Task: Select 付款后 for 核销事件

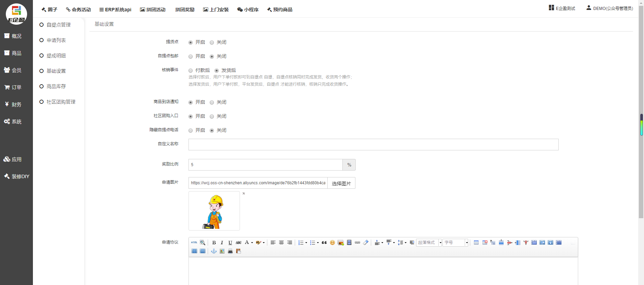Action: 191,71
